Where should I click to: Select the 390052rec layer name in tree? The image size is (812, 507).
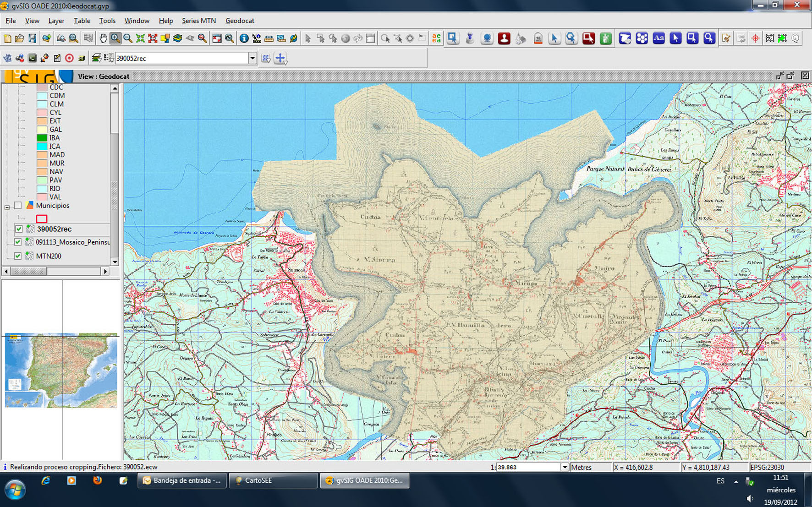click(54, 229)
